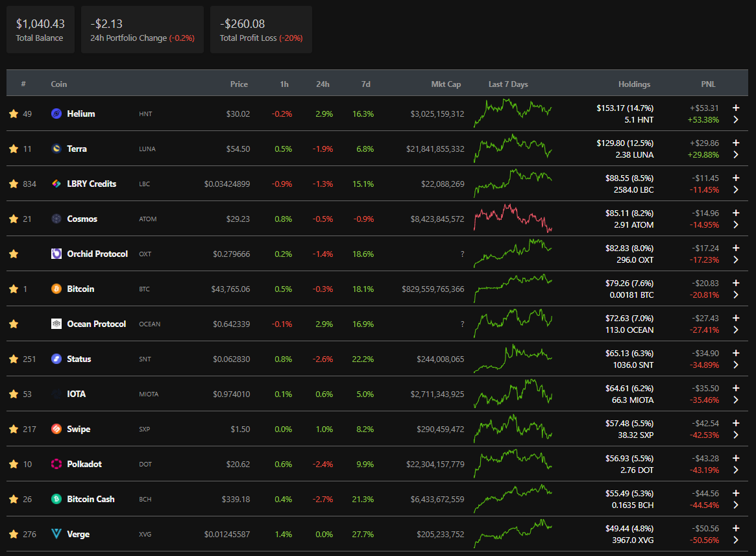Expand Swipe holdings with the chevron
Viewport: 756px width, 556px height.
tap(736, 435)
